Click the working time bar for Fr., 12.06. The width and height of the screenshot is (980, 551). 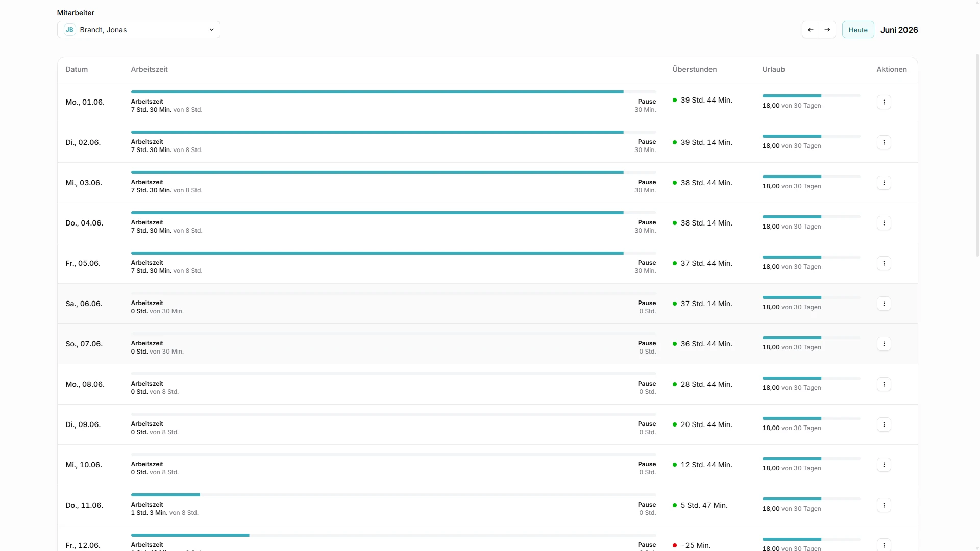394,535
